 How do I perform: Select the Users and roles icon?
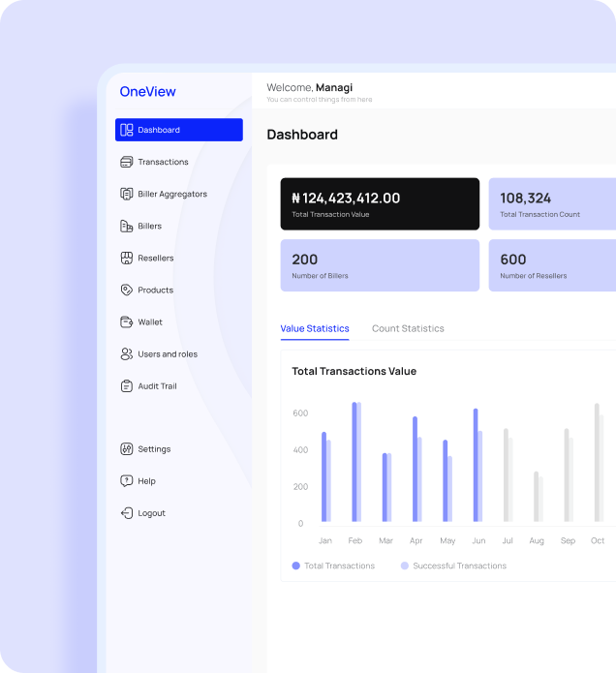[x=126, y=354]
